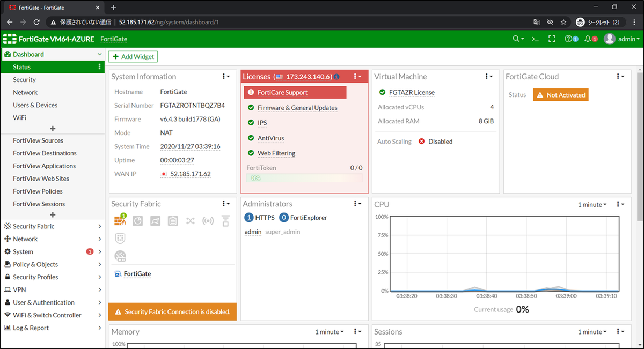644x349 pixels.
Task: Click the Security Fabric Connection disabled banner
Action: 172,311
